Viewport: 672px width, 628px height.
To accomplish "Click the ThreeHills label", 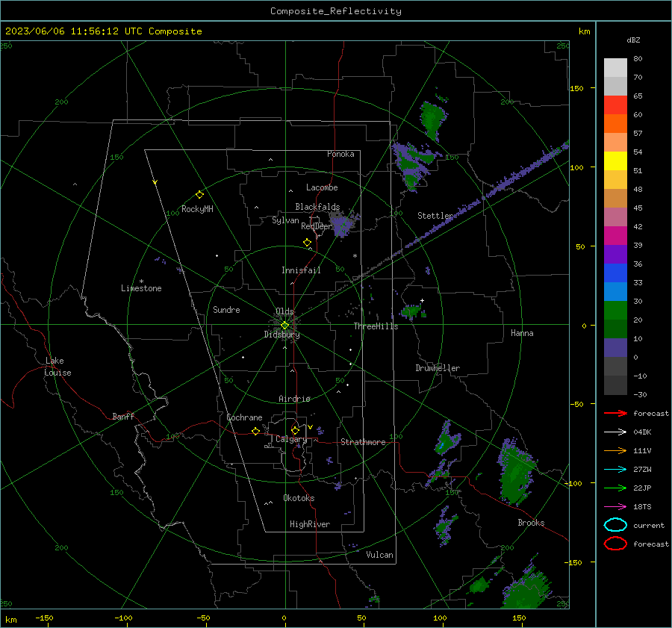I will click(x=376, y=326).
